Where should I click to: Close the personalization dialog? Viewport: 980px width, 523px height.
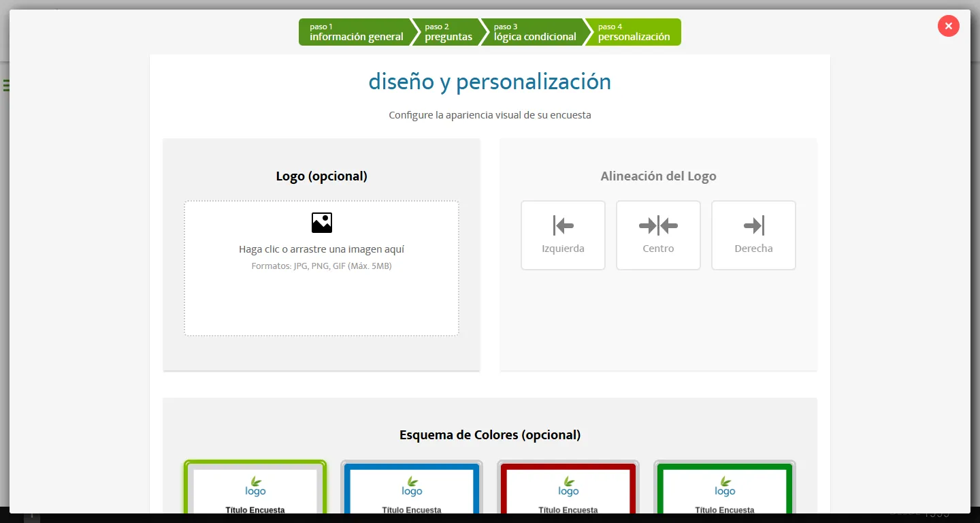[x=948, y=26]
